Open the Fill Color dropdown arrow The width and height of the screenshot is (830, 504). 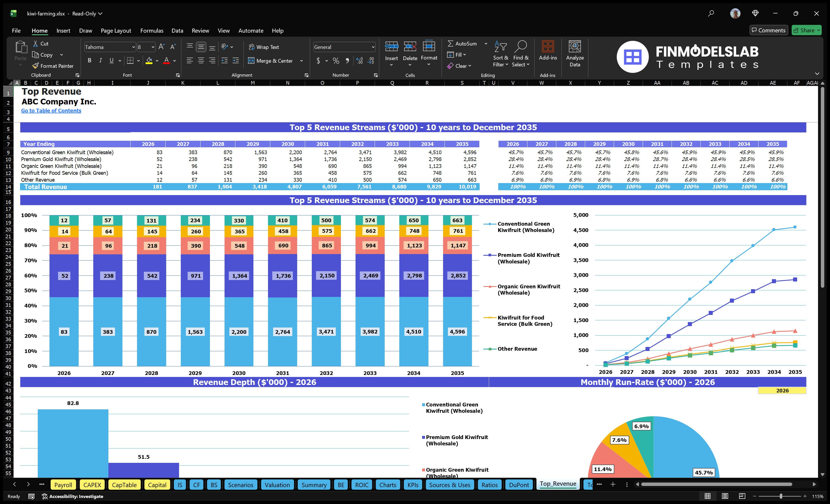157,61
